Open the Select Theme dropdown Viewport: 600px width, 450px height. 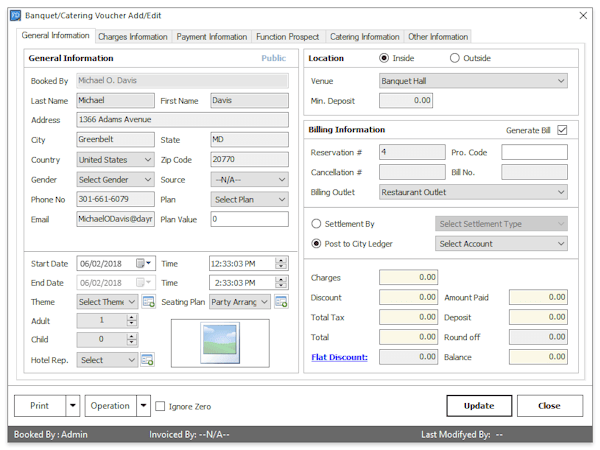[107, 302]
